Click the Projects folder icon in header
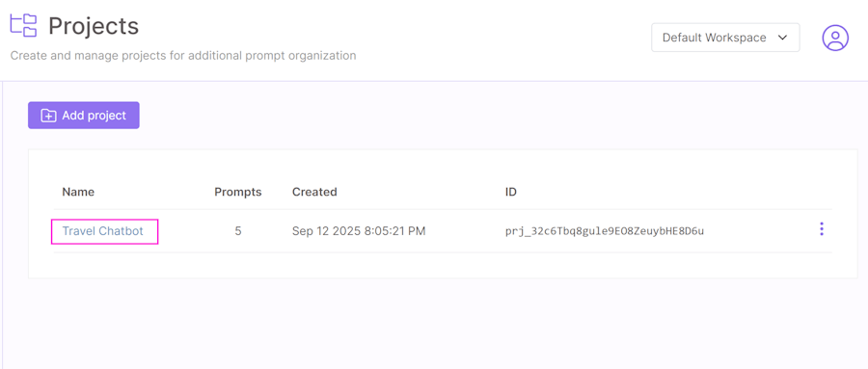This screenshot has width=868, height=369. [24, 25]
